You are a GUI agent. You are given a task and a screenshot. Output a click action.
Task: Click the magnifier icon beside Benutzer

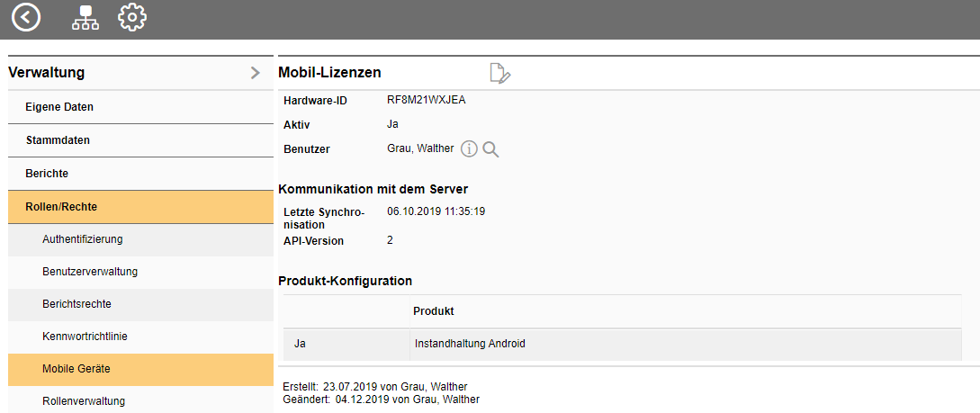(x=490, y=149)
